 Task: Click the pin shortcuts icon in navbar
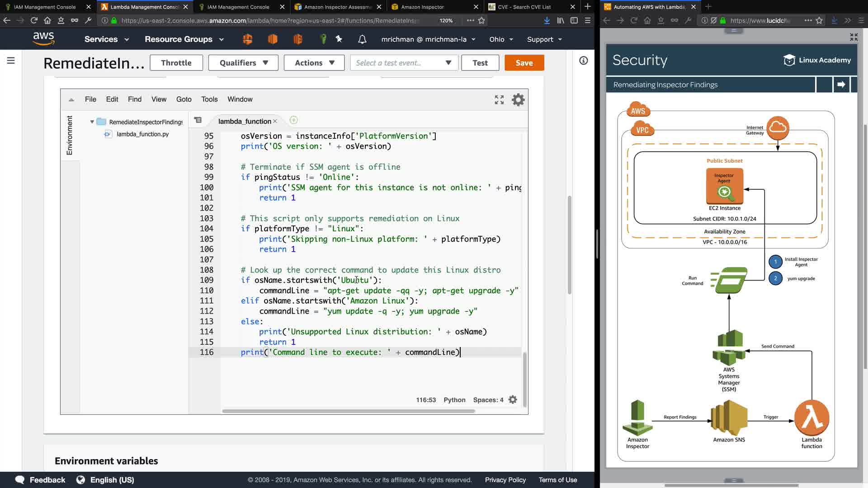coord(339,39)
